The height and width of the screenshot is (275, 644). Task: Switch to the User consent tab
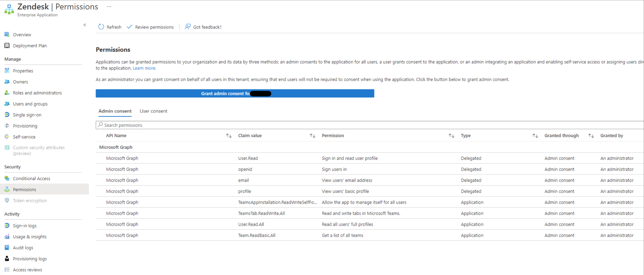153,111
